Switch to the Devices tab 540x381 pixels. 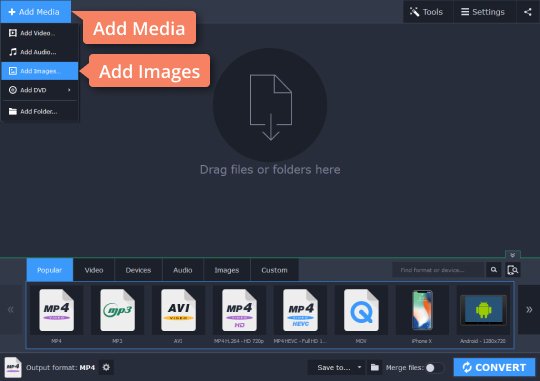(x=138, y=270)
